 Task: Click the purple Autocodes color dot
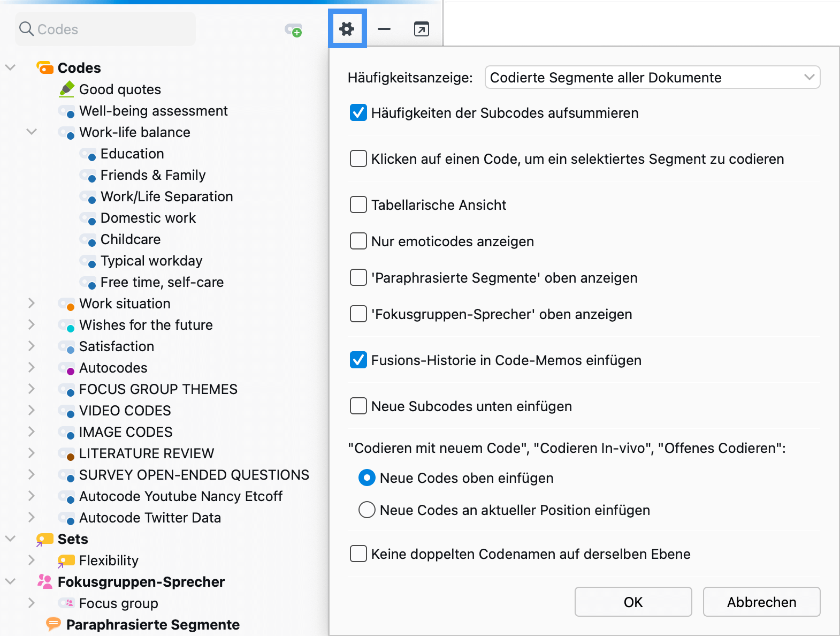point(71,371)
